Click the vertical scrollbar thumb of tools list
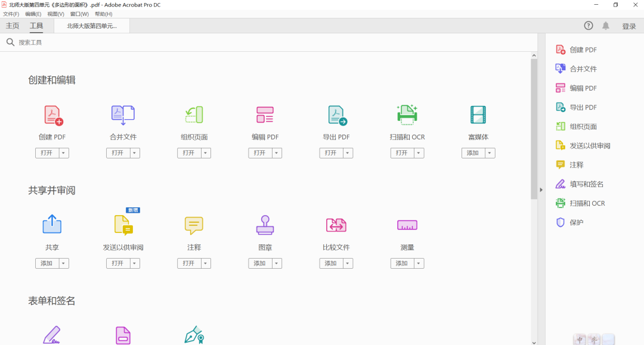The height and width of the screenshot is (345, 644). (x=534, y=129)
